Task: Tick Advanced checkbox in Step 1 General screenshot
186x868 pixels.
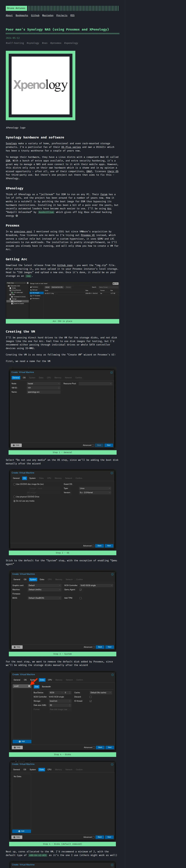Action: click(93, 445)
